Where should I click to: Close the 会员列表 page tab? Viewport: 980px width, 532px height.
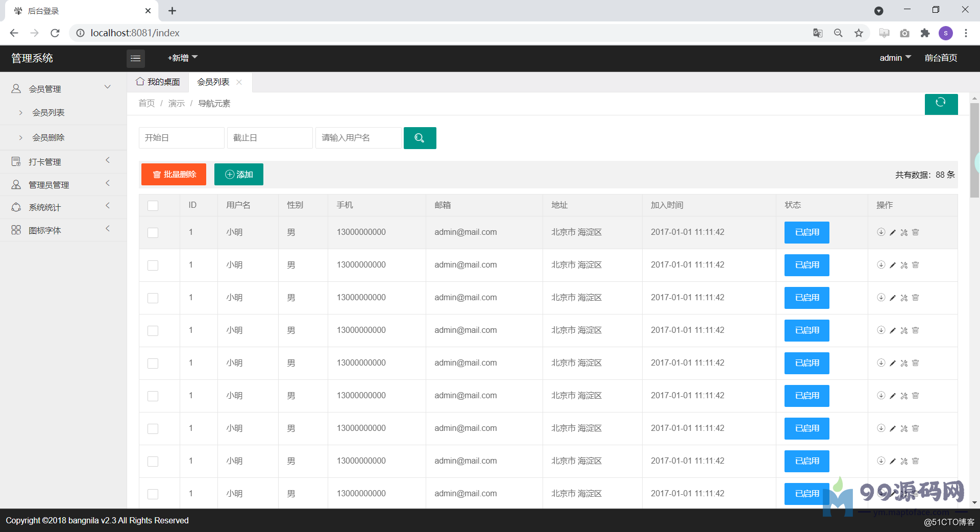click(x=239, y=82)
